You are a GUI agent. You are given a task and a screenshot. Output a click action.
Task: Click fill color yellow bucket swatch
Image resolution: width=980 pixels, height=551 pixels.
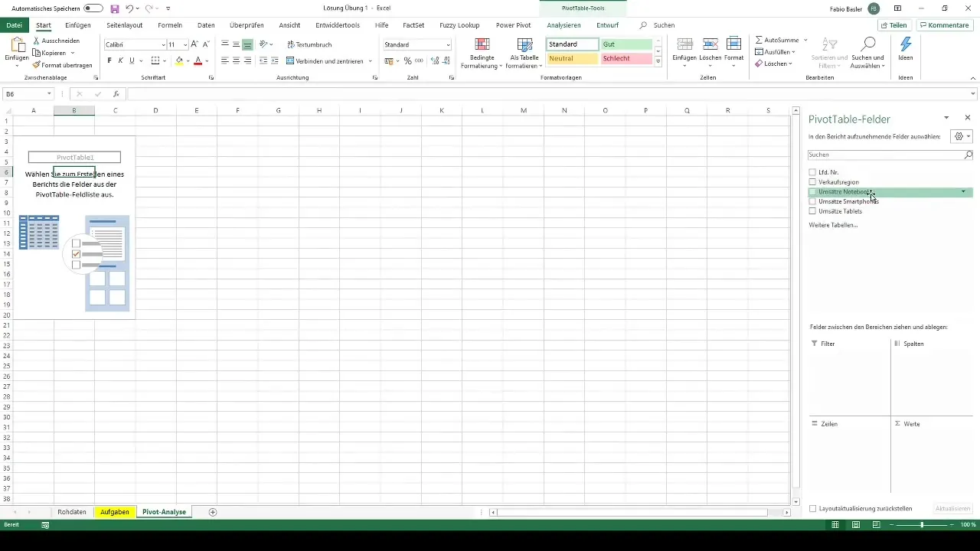pos(179,60)
